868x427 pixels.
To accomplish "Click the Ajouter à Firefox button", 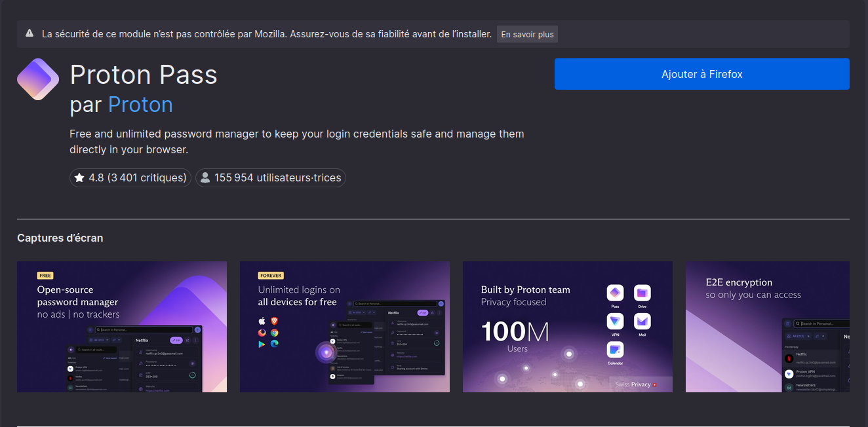I will (701, 74).
